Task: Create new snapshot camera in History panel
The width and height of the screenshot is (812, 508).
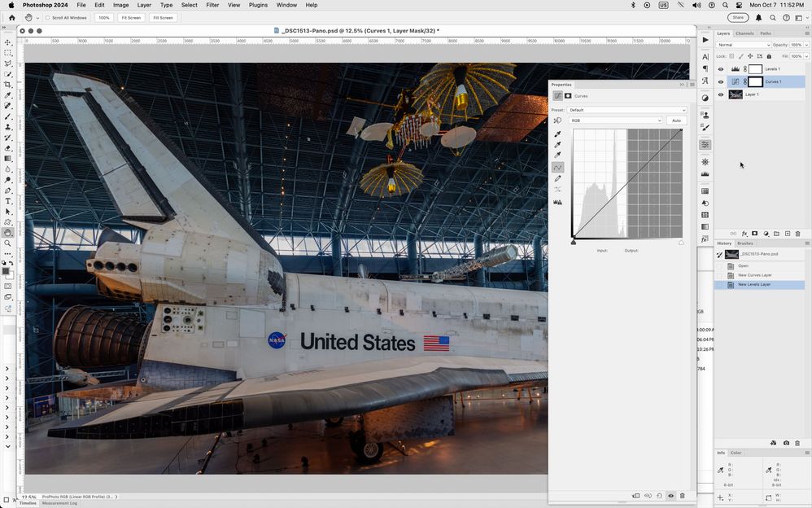Action: click(786, 443)
